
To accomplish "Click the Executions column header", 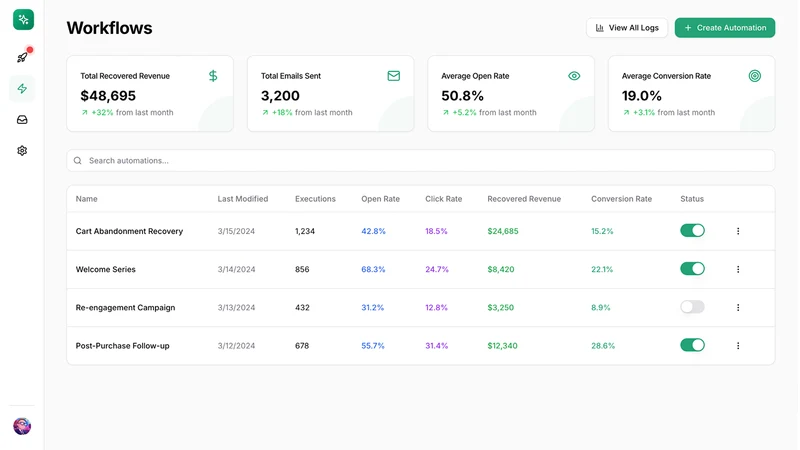I will [x=315, y=199].
